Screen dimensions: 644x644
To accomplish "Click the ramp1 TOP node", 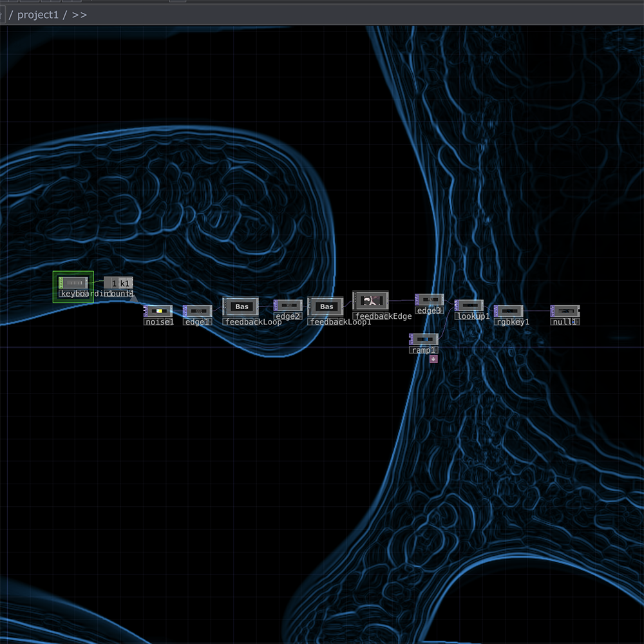I will pos(425,339).
